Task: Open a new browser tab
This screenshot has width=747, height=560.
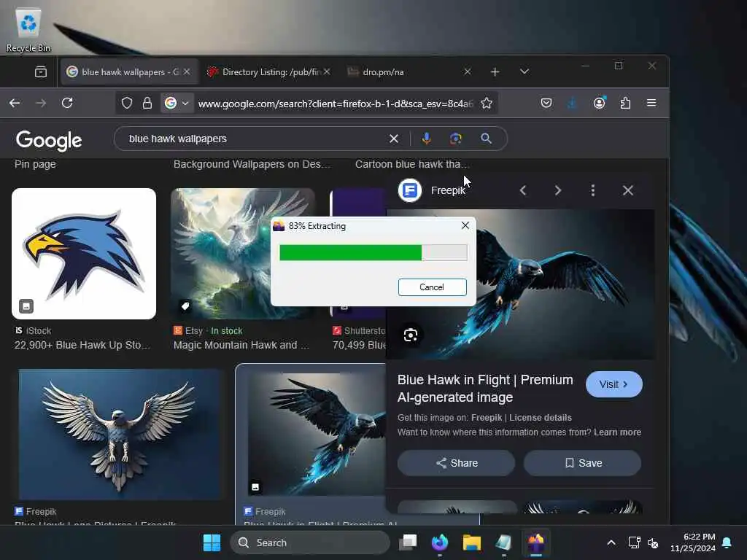Action: point(495,71)
